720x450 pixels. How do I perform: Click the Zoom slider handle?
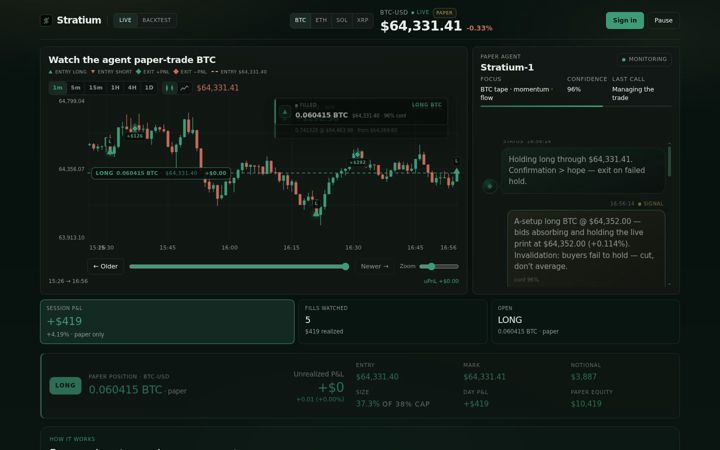431,266
